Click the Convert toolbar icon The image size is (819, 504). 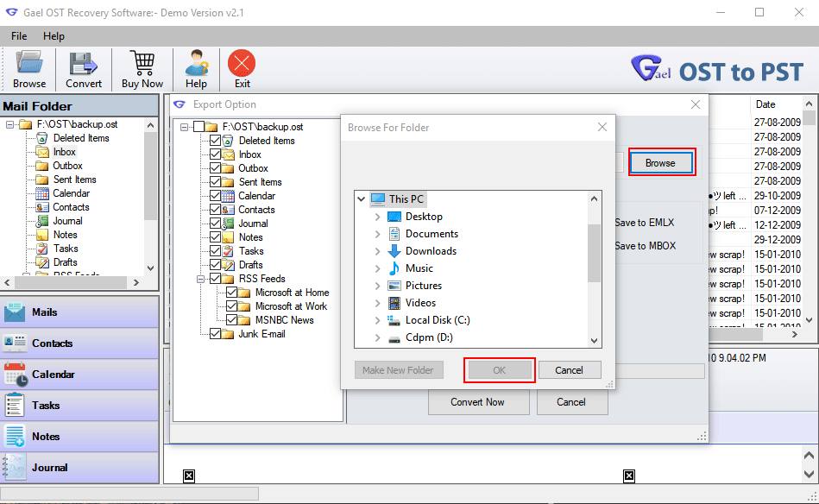pos(83,69)
